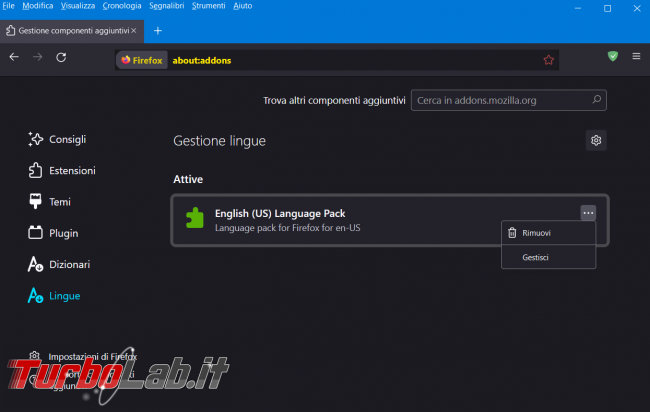Open the gear tools menu for Gestione lingue

coord(596,141)
